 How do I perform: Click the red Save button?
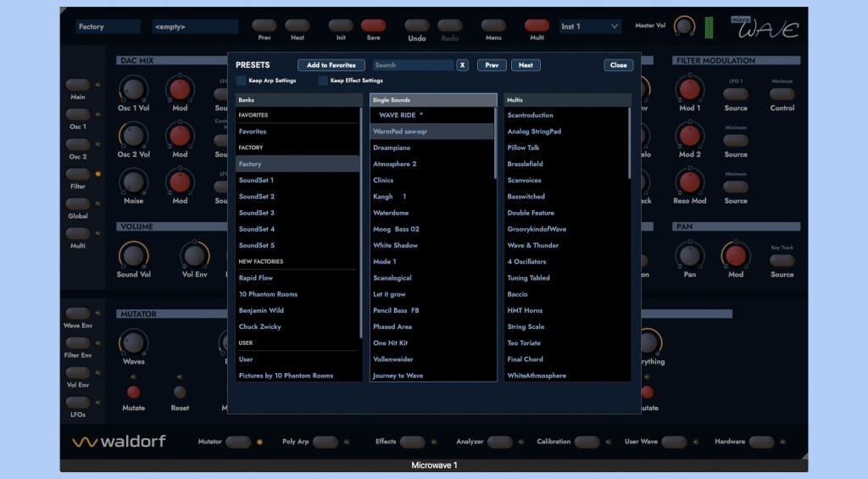click(373, 25)
